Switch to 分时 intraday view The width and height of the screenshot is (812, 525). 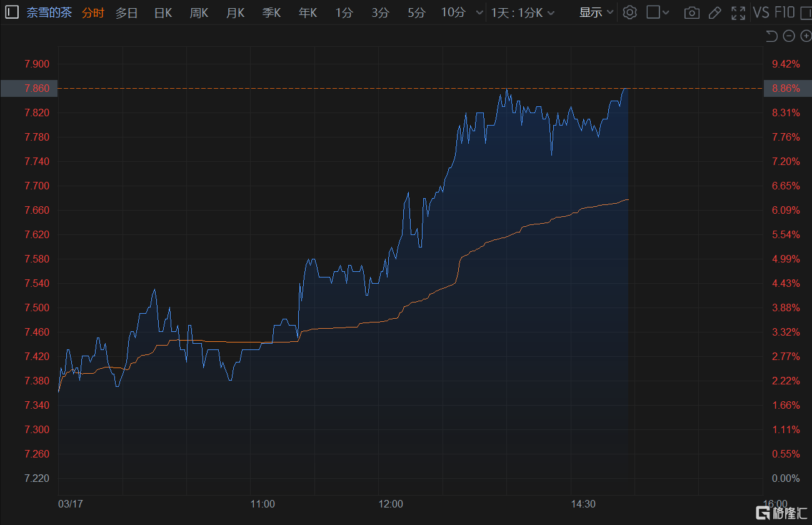point(93,12)
